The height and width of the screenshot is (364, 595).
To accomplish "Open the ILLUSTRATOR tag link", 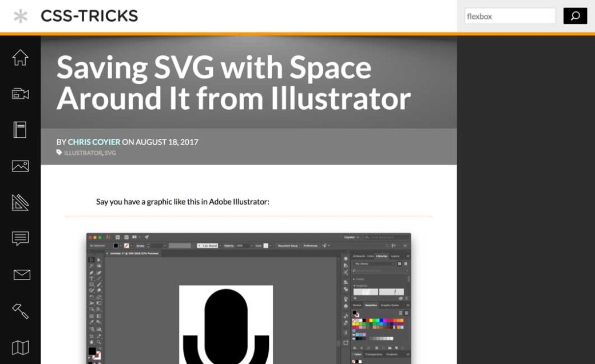I will 83,153.
